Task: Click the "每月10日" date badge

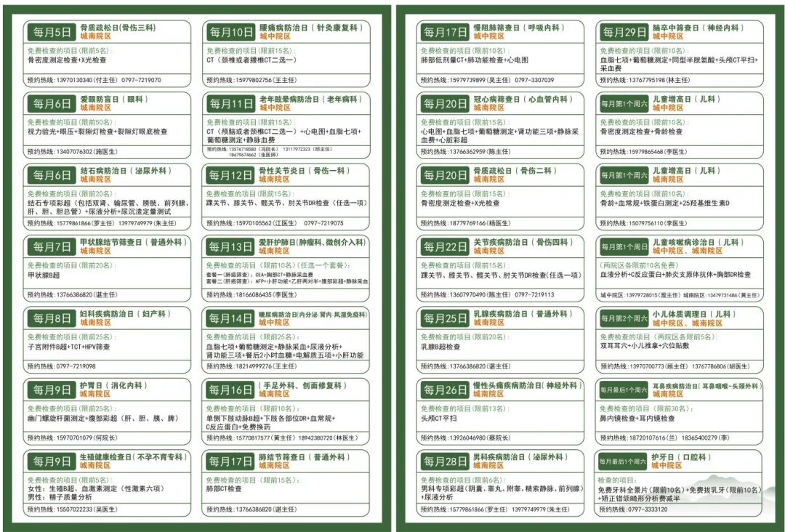Action: pyautogui.click(x=230, y=33)
